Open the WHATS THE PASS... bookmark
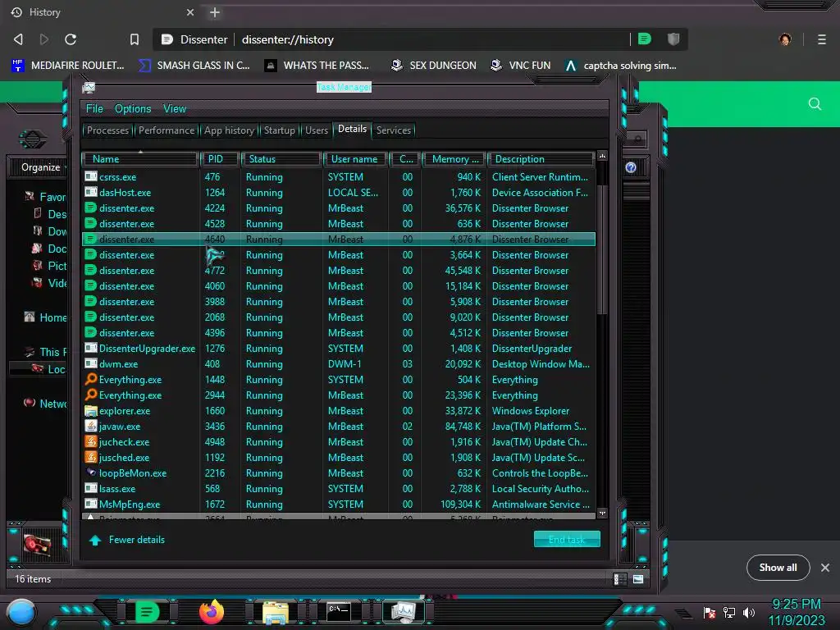840x630 pixels. 317,66
